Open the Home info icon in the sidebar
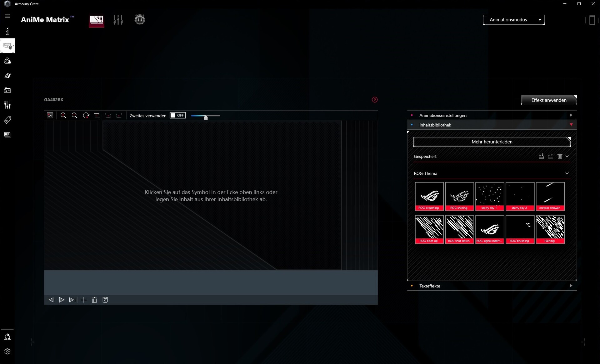The height and width of the screenshot is (364, 600). (x=7, y=31)
